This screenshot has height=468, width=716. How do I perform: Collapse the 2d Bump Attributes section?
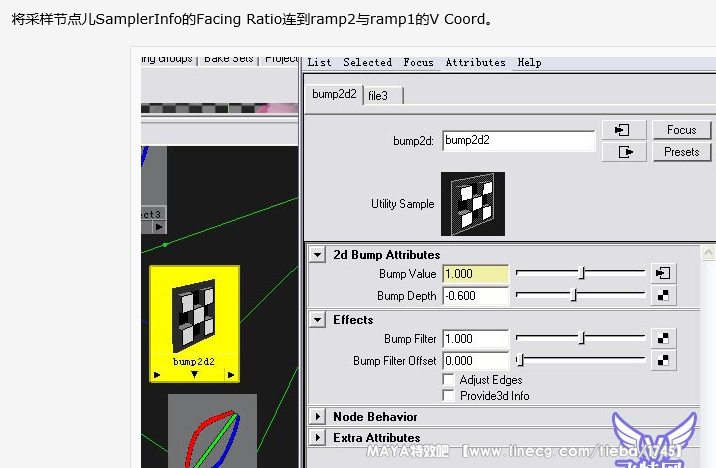coord(317,255)
